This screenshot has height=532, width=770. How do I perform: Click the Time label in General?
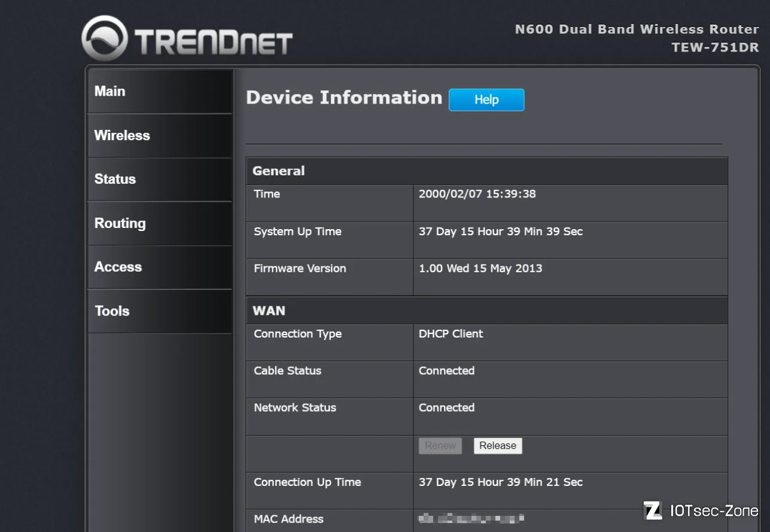(x=267, y=194)
